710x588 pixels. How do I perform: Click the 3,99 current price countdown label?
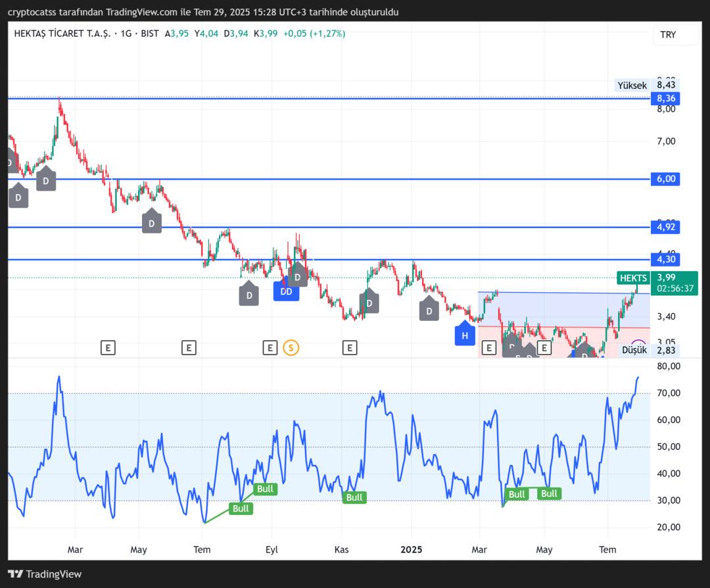(x=674, y=283)
